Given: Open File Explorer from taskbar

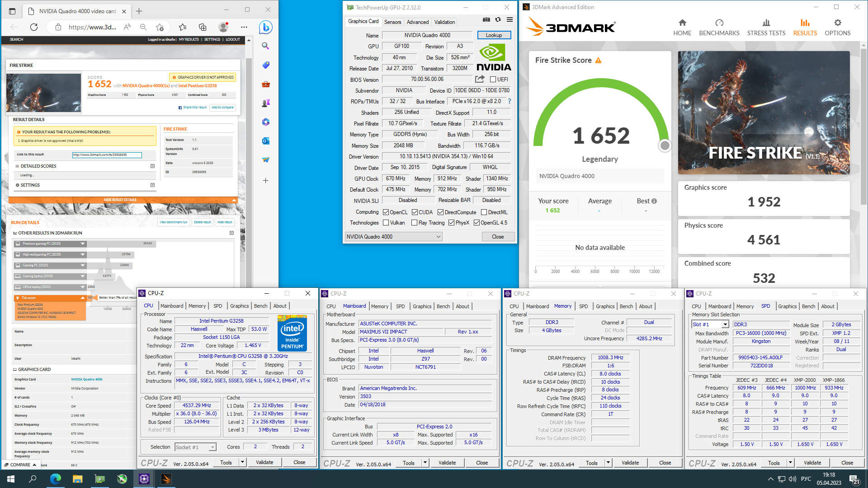Looking at the screenshot, I should pos(78,479).
